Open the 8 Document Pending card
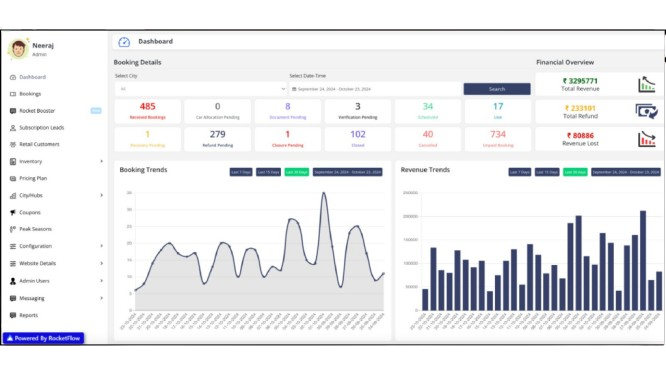 tap(288, 111)
